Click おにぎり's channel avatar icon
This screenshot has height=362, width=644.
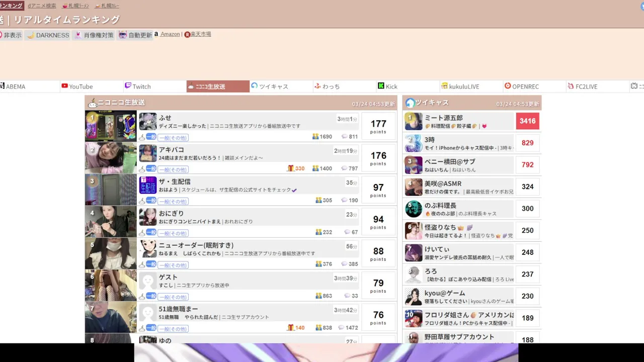point(148,217)
